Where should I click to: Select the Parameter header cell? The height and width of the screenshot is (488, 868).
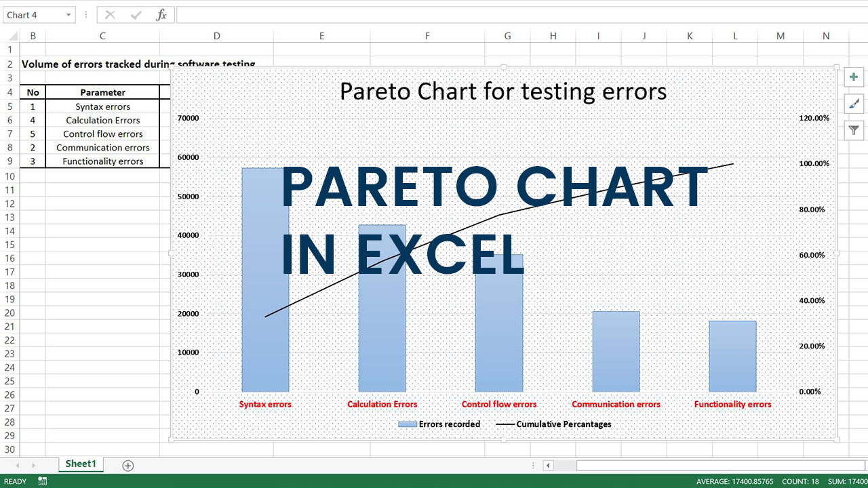click(102, 93)
